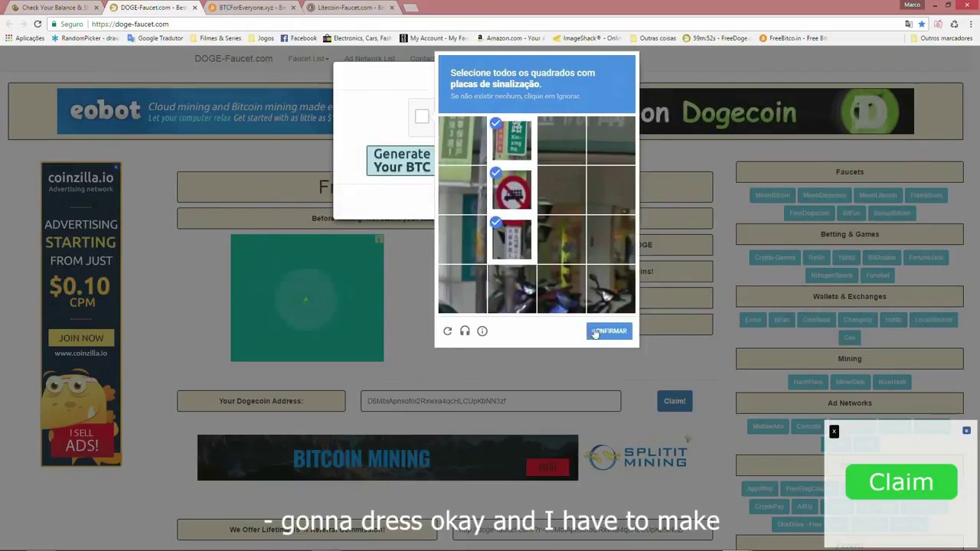Open the MoonBitcoin faucet link

tap(773, 195)
